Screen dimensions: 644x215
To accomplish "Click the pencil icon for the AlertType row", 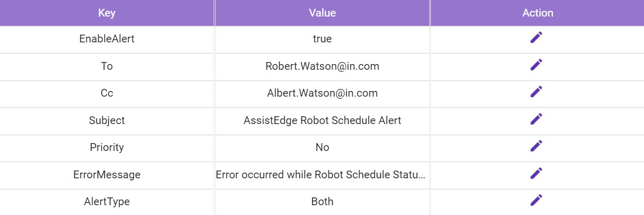I will pos(537,201).
